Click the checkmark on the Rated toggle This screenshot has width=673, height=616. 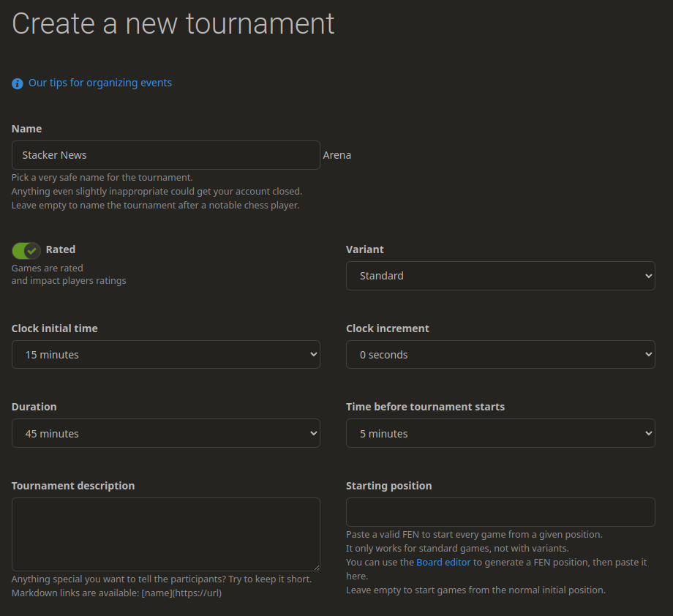(x=31, y=251)
